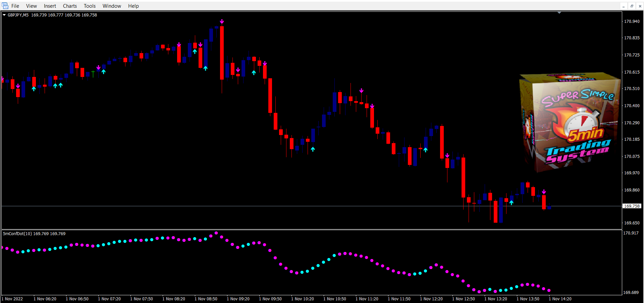Open the Window menu
The height and width of the screenshot is (303, 644).
pos(112,6)
